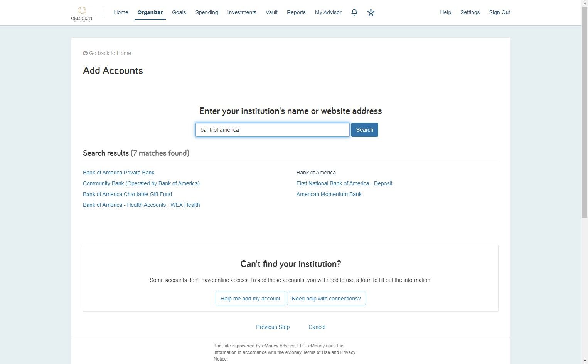Choose Bank of America Charitable Gift Fund

(x=127, y=194)
